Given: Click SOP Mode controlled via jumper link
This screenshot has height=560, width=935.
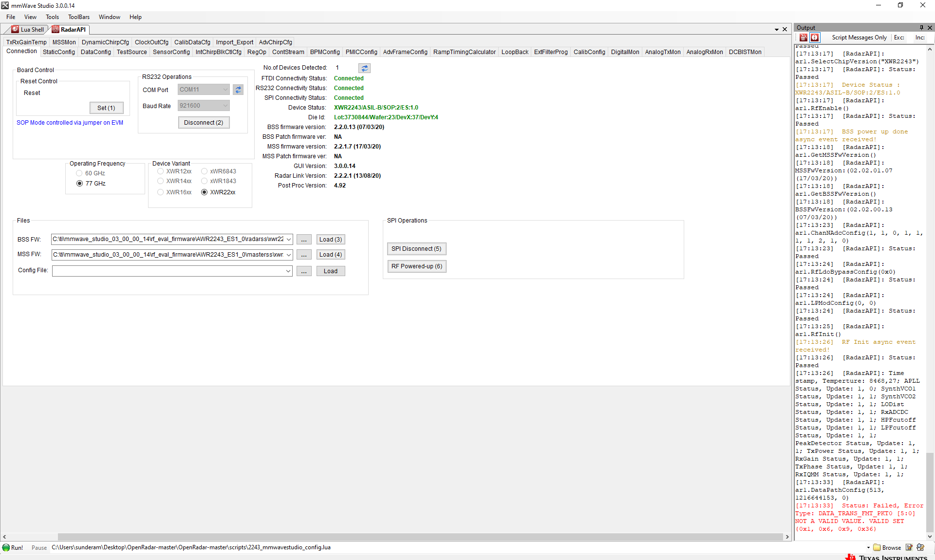Looking at the screenshot, I should click(70, 123).
